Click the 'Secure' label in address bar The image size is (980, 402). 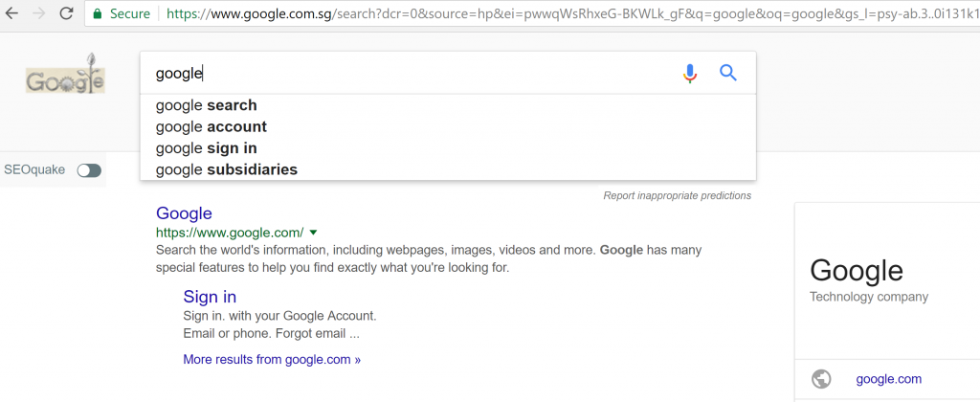[130, 13]
